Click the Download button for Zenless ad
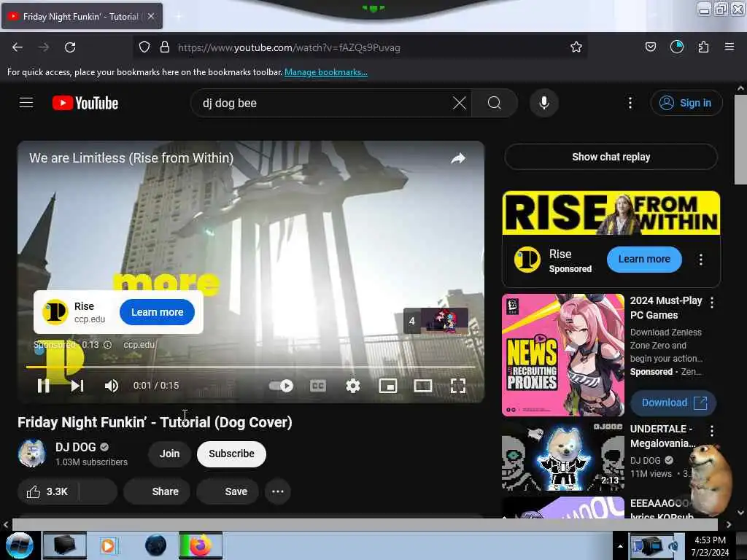Screen dimensions: 747x560 point(673,402)
